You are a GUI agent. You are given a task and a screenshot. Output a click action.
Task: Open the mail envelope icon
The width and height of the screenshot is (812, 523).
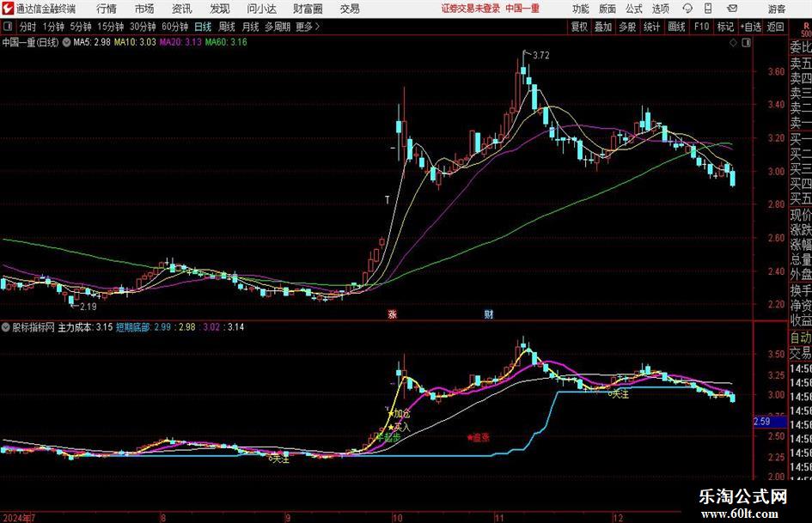[x=732, y=9]
